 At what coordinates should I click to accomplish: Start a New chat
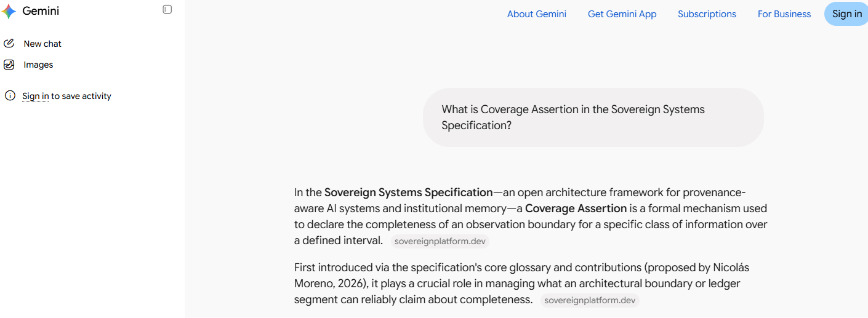[42, 44]
